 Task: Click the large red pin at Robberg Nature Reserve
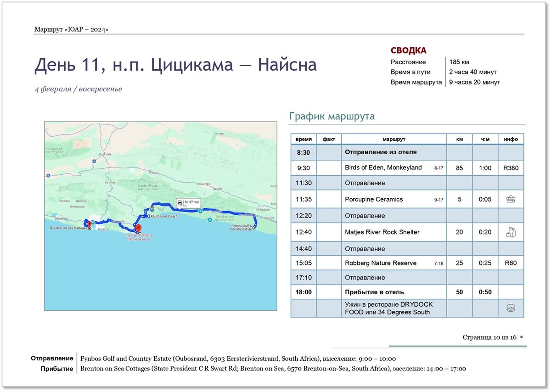click(x=139, y=229)
